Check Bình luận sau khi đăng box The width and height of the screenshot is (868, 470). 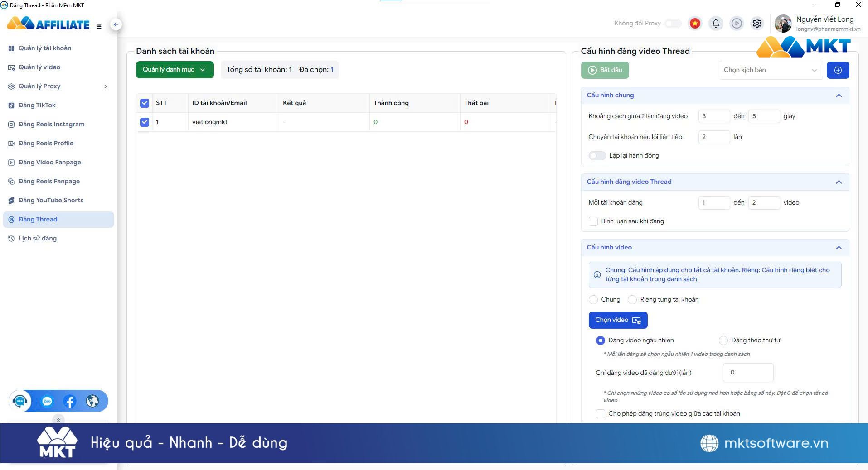593,221
